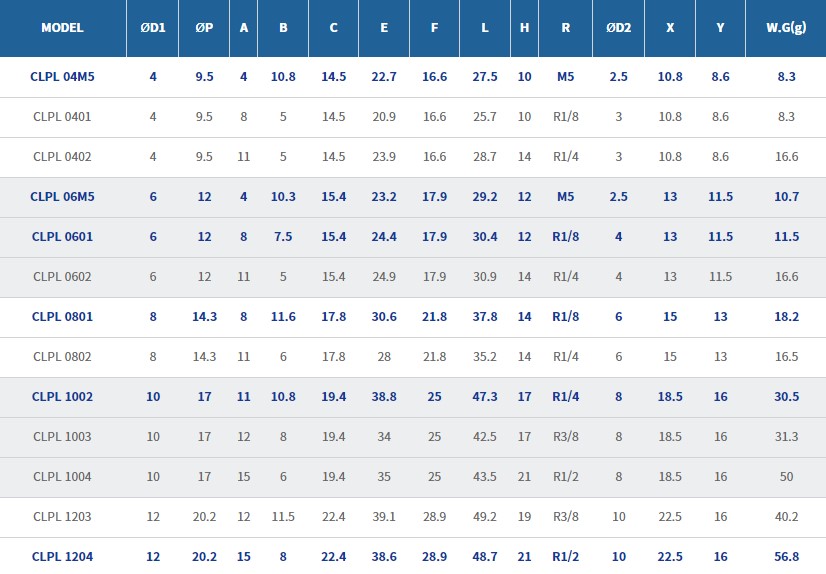Click the MODEL column header
Screen dimensions: 826x574
(62, 28)
